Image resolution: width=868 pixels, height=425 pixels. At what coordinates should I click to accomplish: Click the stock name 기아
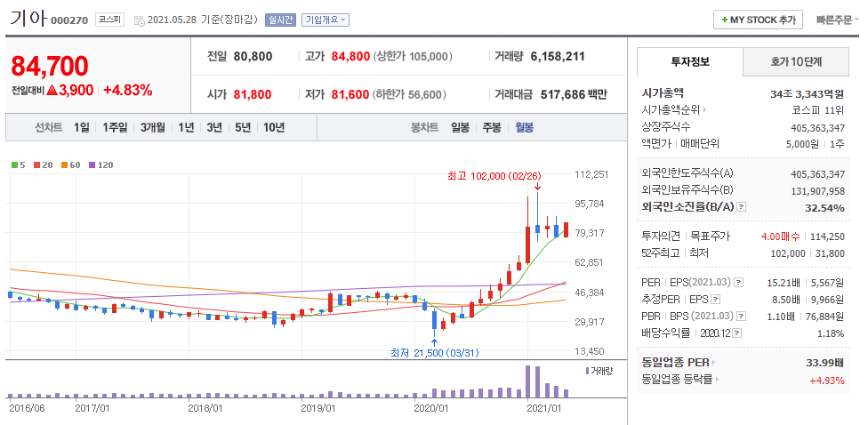pyautogui.click(x=28, y=19)
